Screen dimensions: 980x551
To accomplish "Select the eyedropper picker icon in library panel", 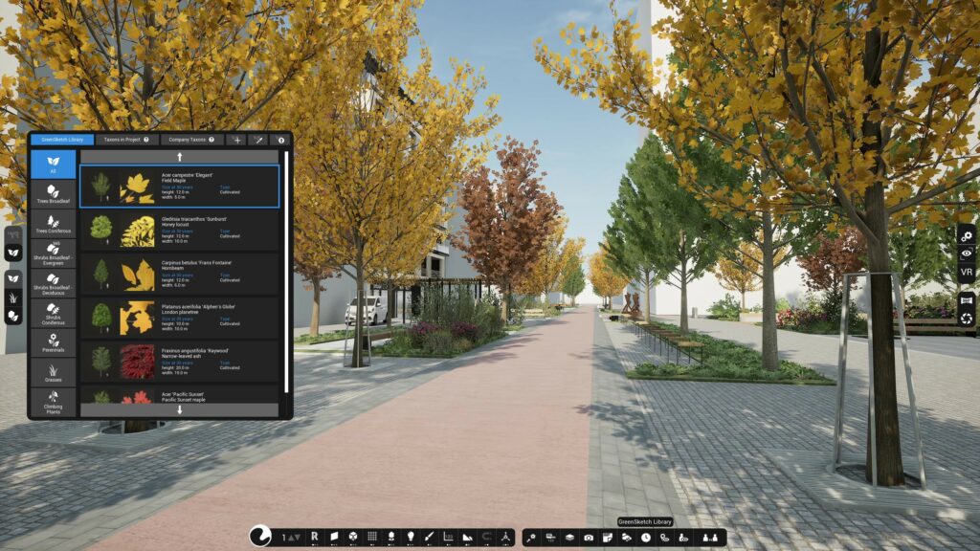I will (258, 140).
